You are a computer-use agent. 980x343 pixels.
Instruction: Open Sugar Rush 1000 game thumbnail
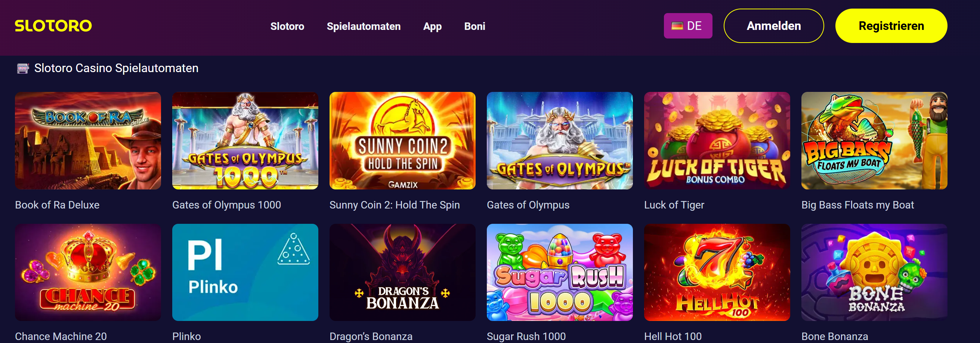tap(560, 272)
